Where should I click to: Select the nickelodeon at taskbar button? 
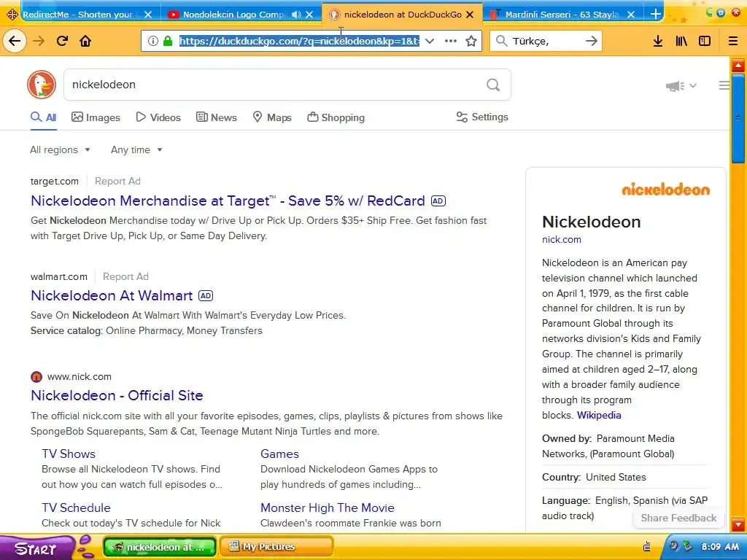tap(160, 547)
